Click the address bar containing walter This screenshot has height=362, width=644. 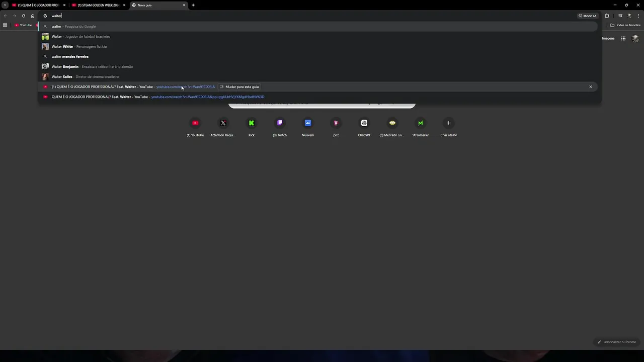point(319,16)
